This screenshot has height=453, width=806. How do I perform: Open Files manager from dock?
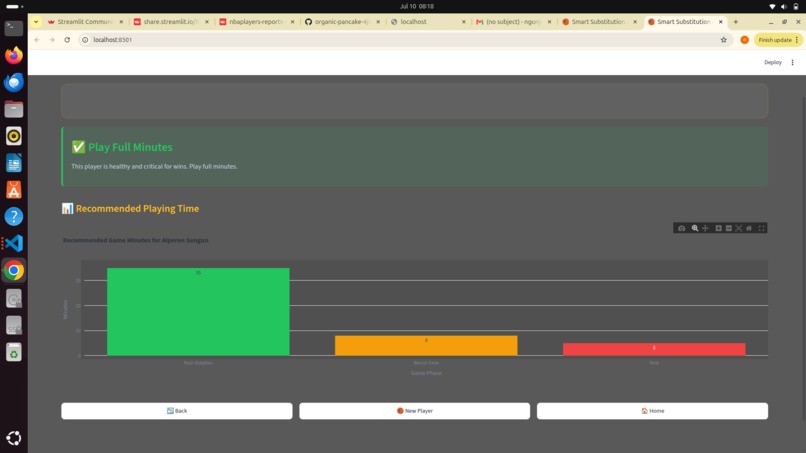click(14, 109)
